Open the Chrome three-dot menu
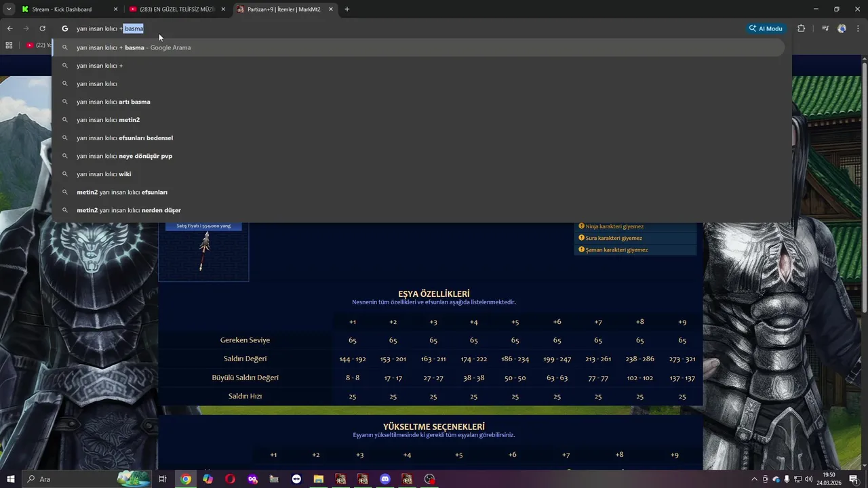868x488 pixels. (859, 28)
